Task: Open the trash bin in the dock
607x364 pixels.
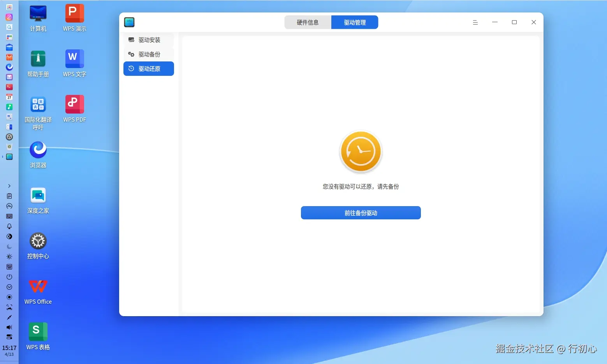Action: [9, 147]
